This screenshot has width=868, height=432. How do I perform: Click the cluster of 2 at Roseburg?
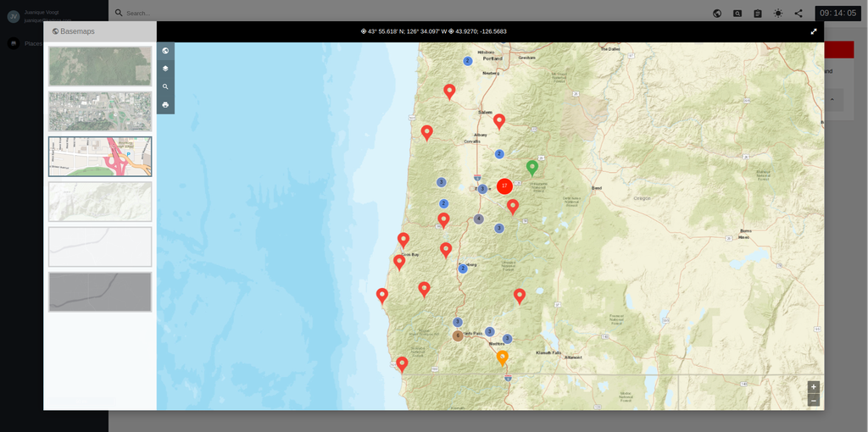pyautogui.click(x=463, y=269)
